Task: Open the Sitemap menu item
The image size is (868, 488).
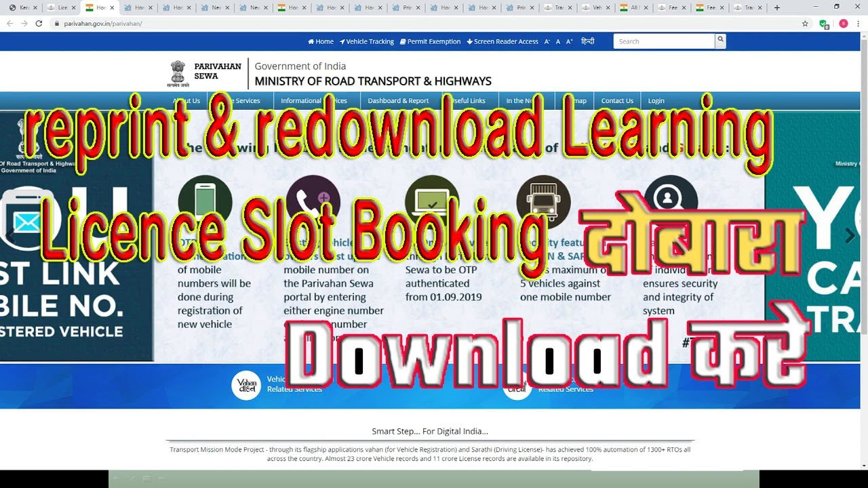Action: (575, 100)
